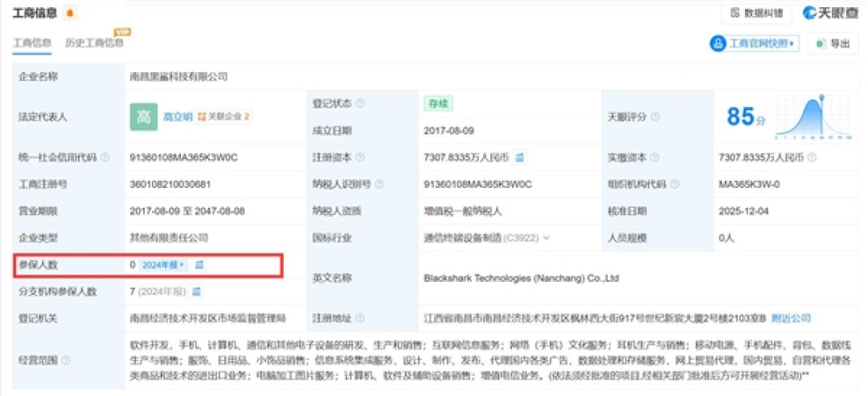
Task: Click 增值税一般纳税人 value
Action: [463, 211]
